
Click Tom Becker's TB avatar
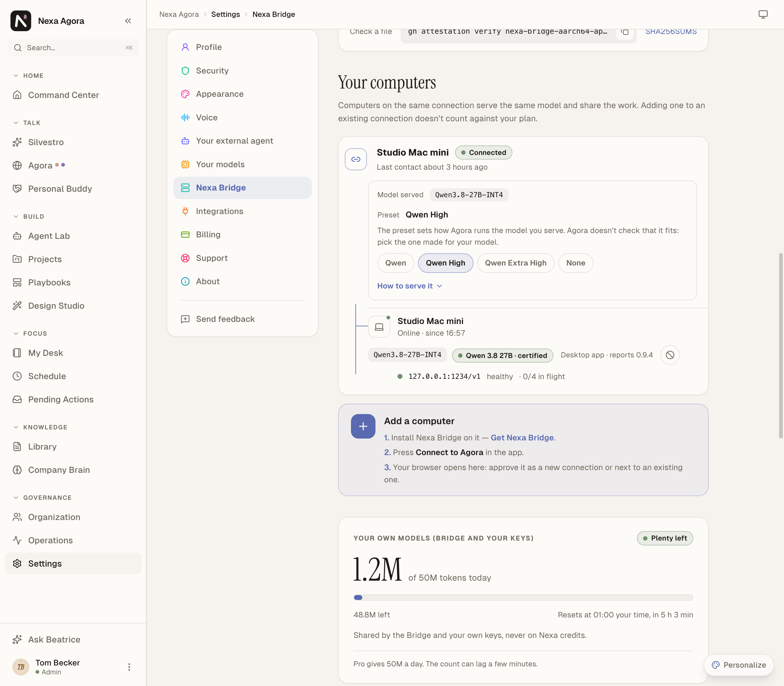(21, 667)
